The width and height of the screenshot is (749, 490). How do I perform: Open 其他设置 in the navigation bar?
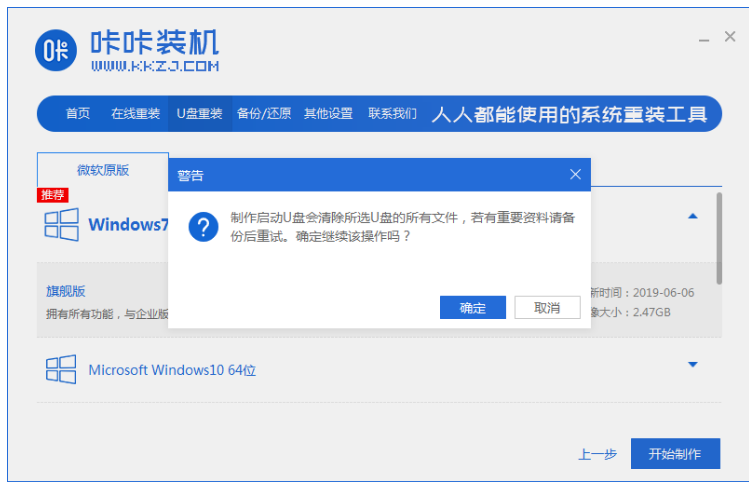tap(328, 114)
